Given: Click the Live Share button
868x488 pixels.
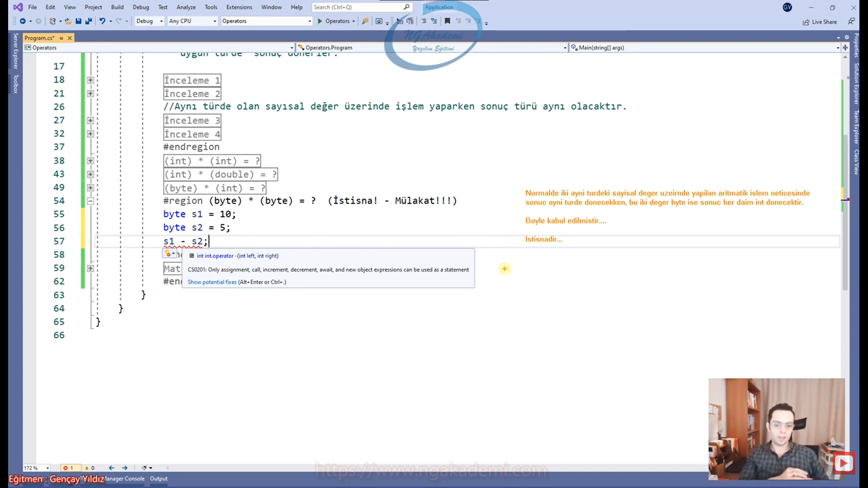Looking at the screenshot, I should 820,22.
